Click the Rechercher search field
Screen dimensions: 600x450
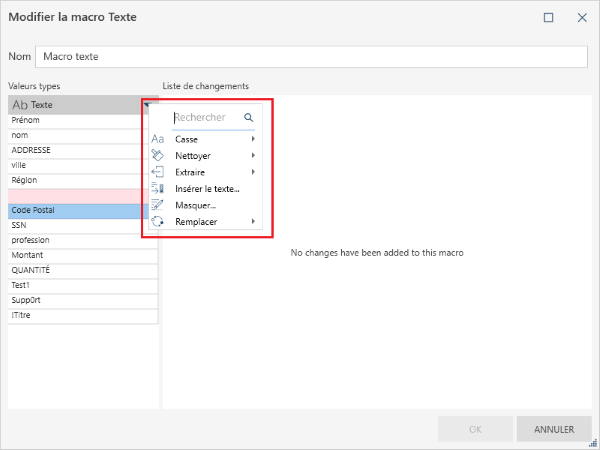coord(207,117)
